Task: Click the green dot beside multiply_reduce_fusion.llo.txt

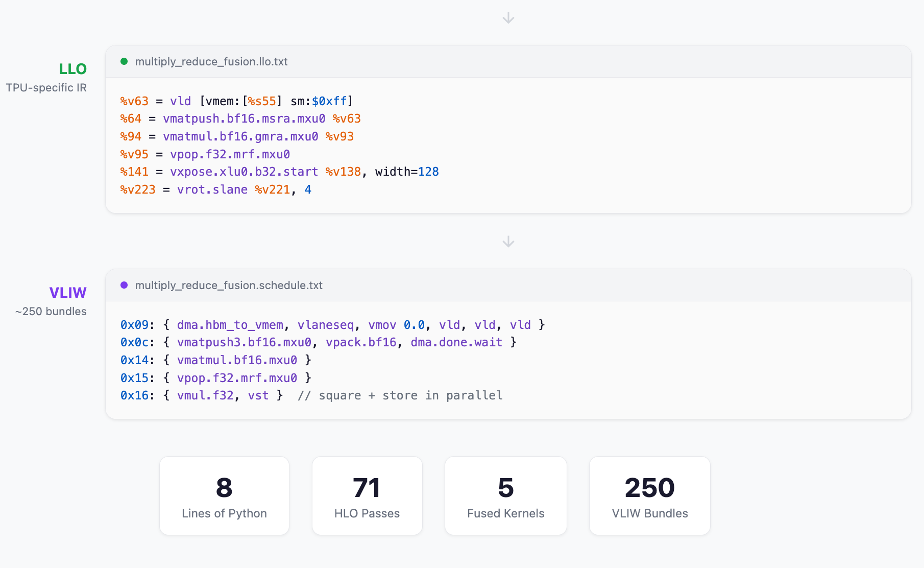Action: [x=124, y=61]
